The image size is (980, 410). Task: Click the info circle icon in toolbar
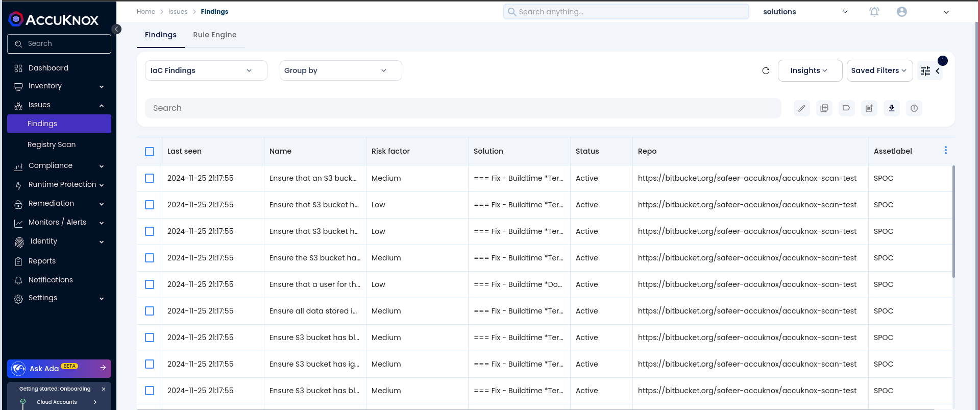point(914,108)
